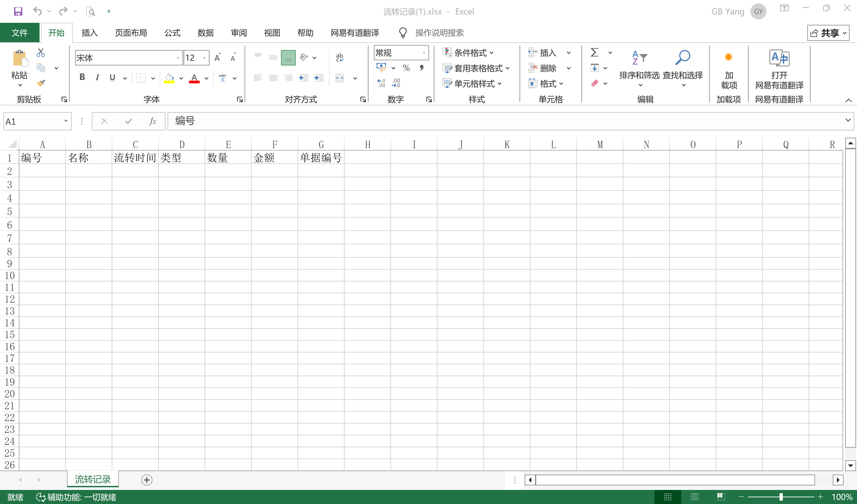The image size is (857, 504).
Task: Apply the Percent number style
Action: coord(406,68)
